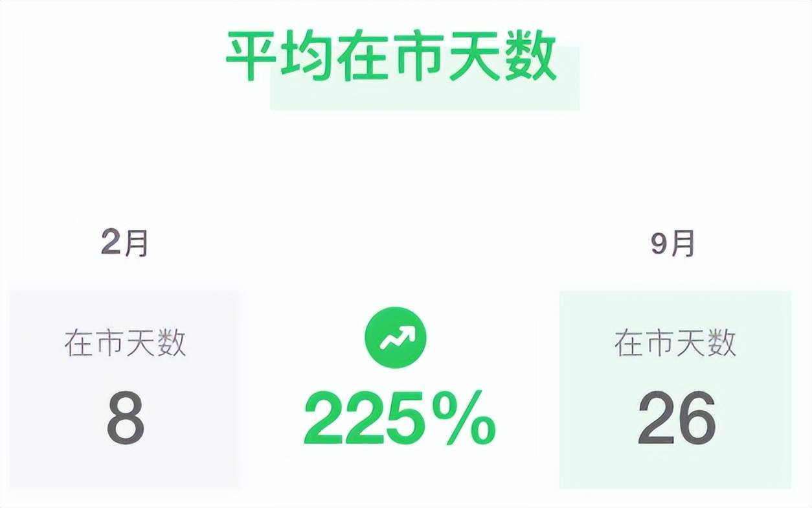Click 在市天数 label in the gray February card
The width and height of the screenshot is (812, 508).
coord(125,343)
